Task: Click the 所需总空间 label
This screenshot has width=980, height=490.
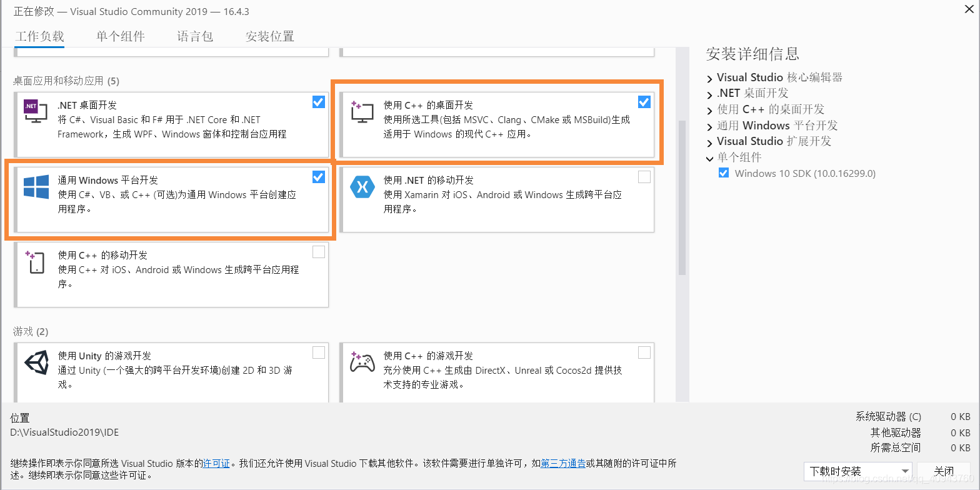Action: 896,447
